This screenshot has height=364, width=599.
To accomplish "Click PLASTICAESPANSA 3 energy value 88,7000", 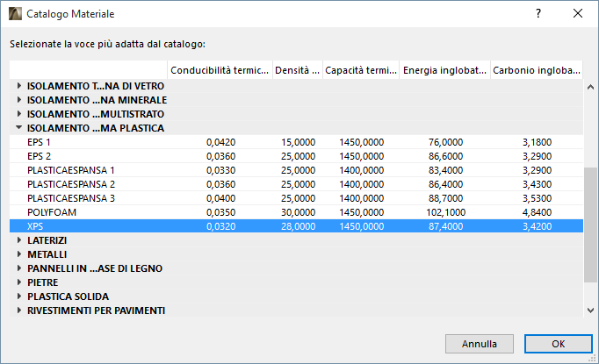I will click(446, 198).
